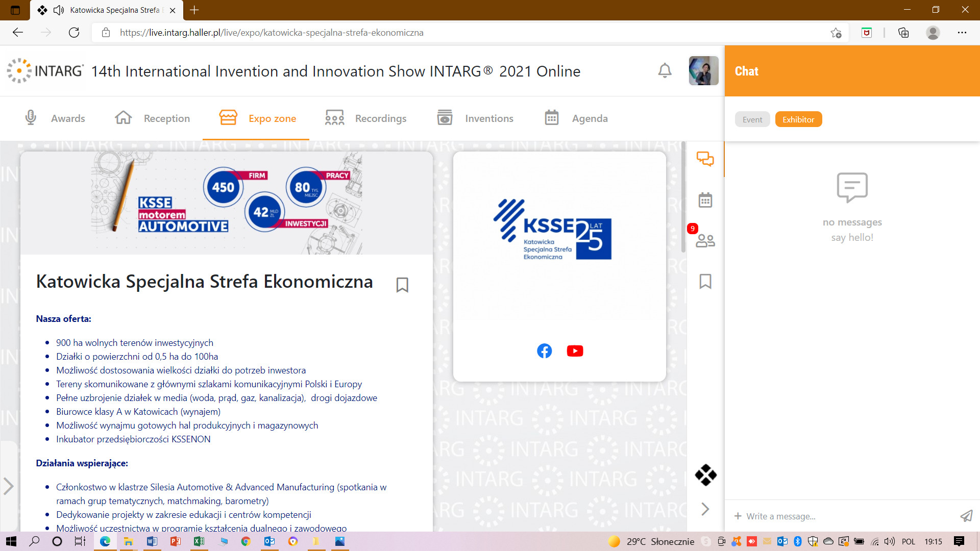Open the Collections browser button
The height and width of the screenshot is (551, 980).
click(x=903, y=33)
